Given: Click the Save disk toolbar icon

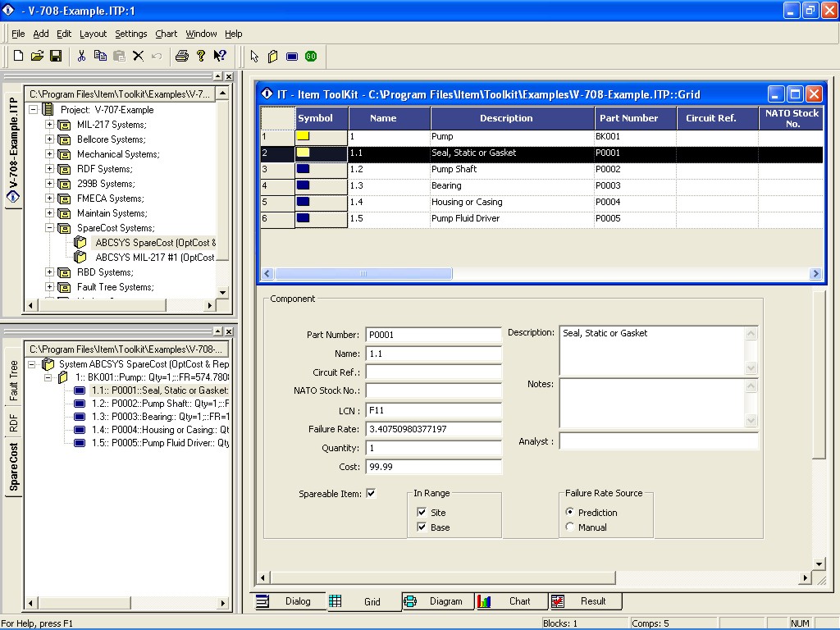Looking at the screenshot, I should point(56,56).
